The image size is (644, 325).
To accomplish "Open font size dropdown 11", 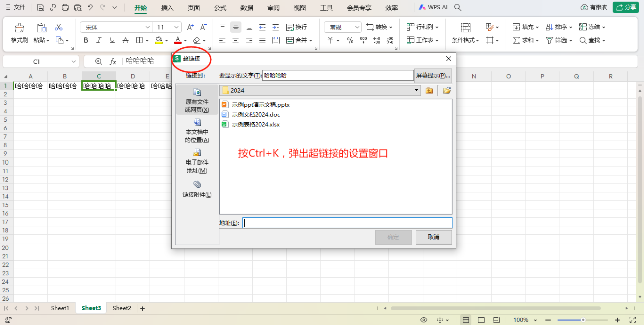I will coord(177,27).
